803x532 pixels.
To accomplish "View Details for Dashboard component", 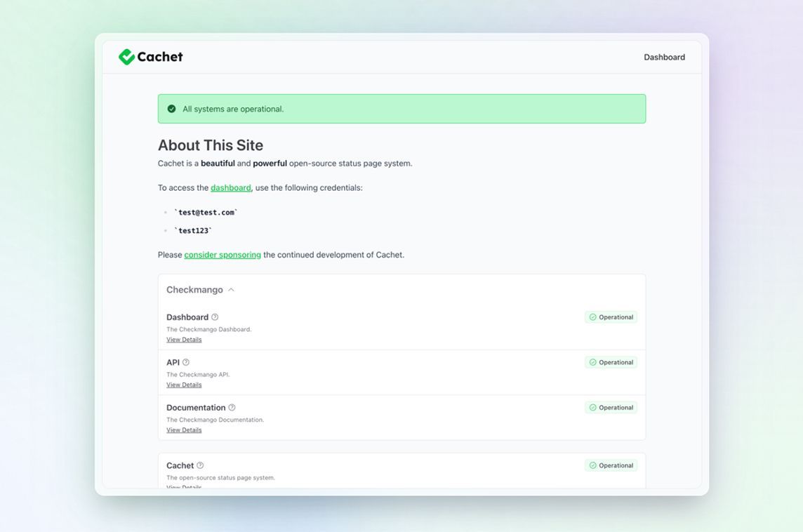I will tap(184, 340).
